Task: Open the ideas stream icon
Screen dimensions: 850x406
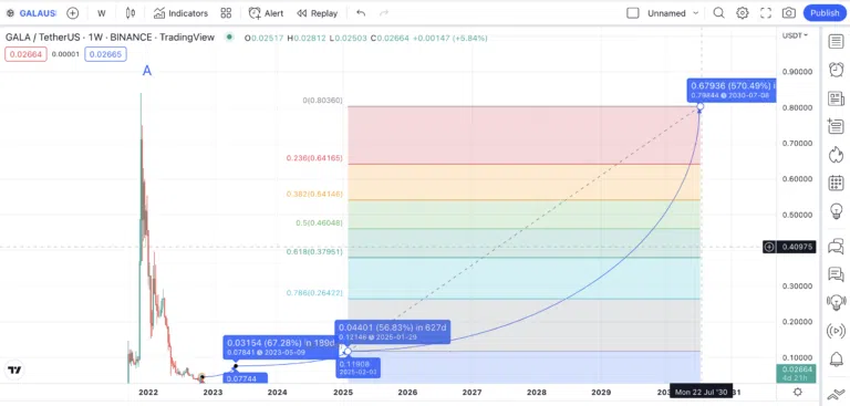Action: click(836, 302)
